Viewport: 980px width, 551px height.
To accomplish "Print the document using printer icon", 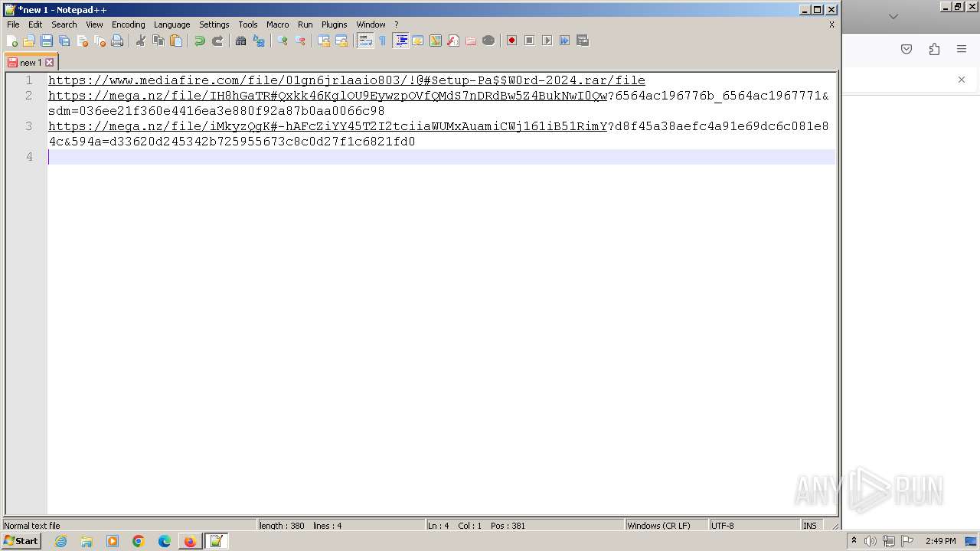I will pyautogui.click(x=117, y=41).
